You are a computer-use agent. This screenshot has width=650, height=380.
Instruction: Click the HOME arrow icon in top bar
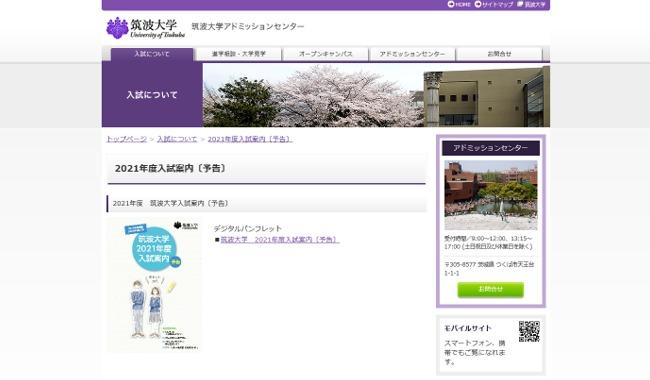[451, 4]
